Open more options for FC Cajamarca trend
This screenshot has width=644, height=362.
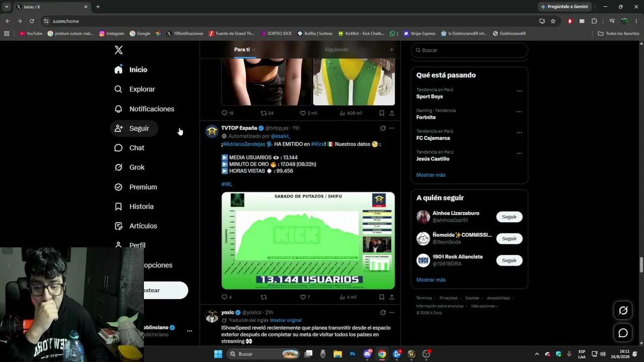tap(519, 133)
